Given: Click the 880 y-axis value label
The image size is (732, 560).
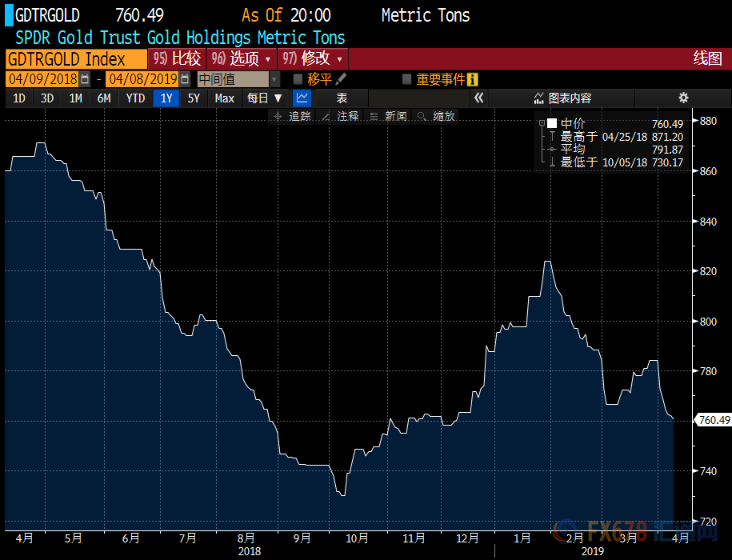Looking at the screenshot, I should (708, 121).
